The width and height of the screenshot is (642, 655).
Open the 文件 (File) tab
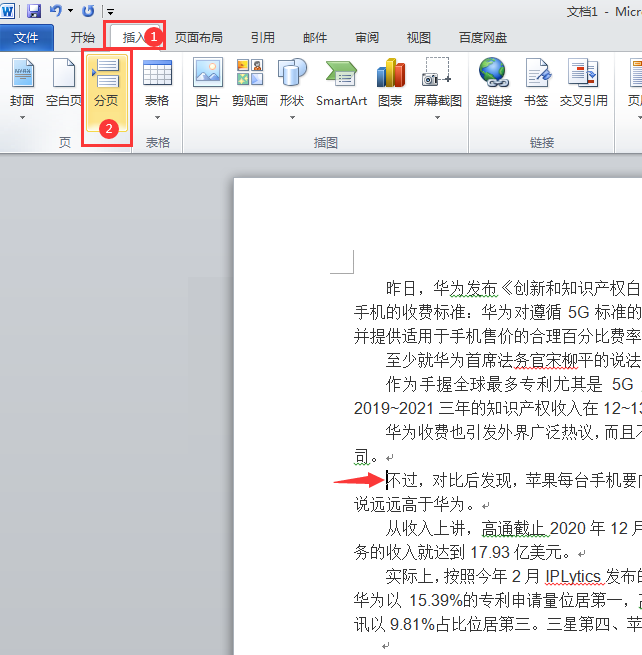click(x=26, y=38)
